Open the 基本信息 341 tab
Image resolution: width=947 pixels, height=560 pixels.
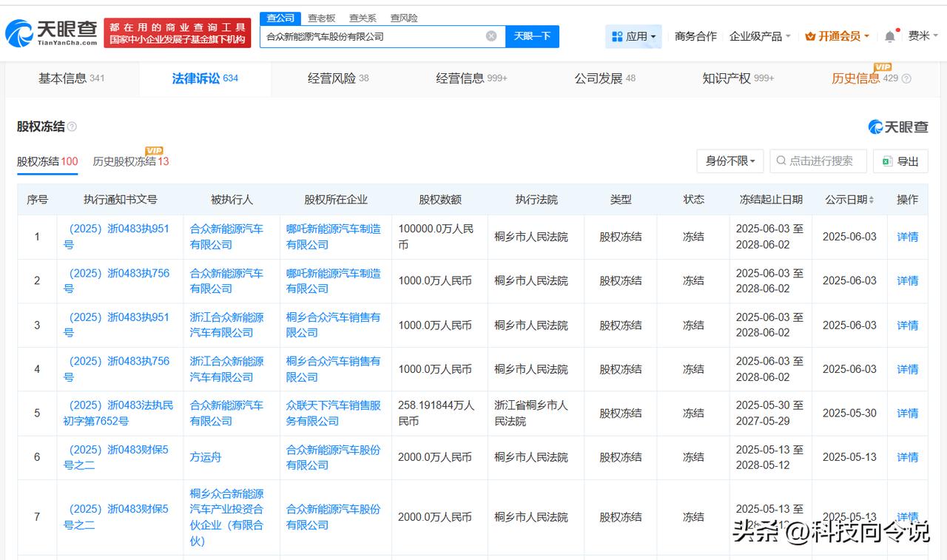(72, 78)
